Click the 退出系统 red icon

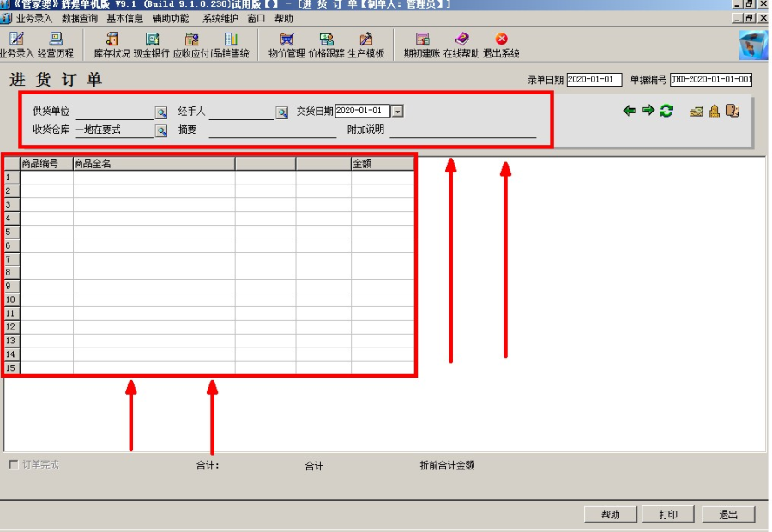[x=502, y=45]
